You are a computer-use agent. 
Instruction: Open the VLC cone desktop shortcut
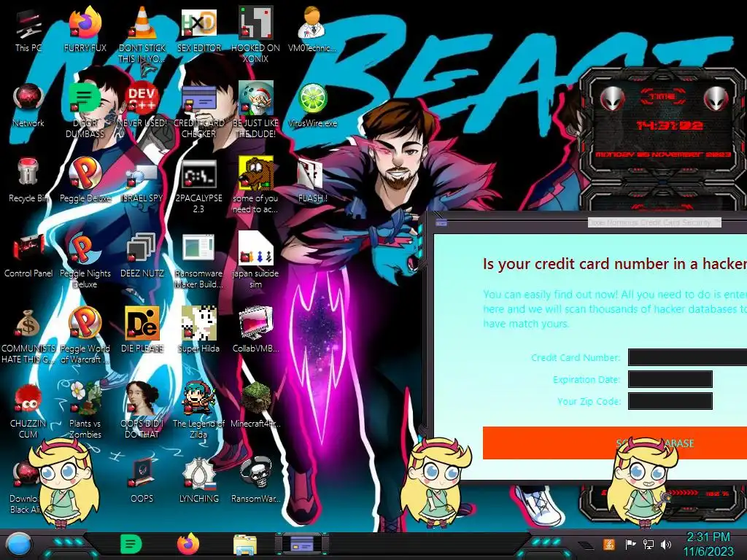point(142,34)
